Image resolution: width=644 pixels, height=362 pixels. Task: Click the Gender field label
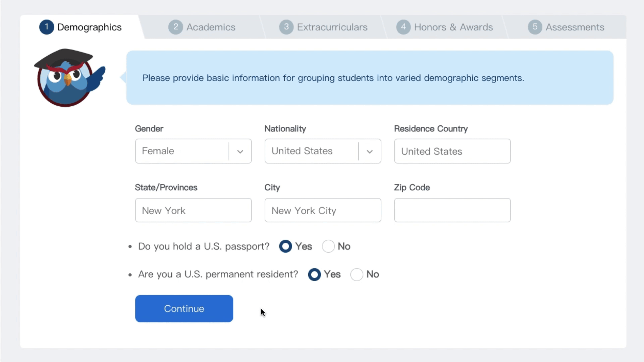click(149, 129)
